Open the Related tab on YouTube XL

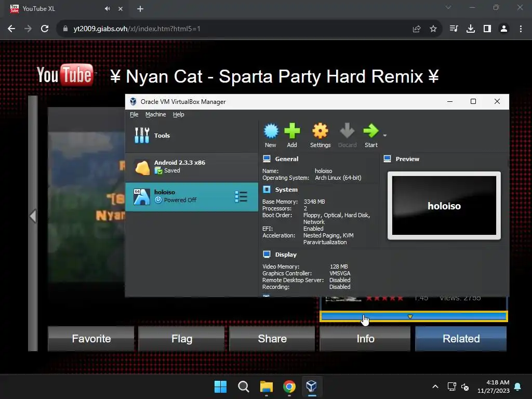[461, 339]
